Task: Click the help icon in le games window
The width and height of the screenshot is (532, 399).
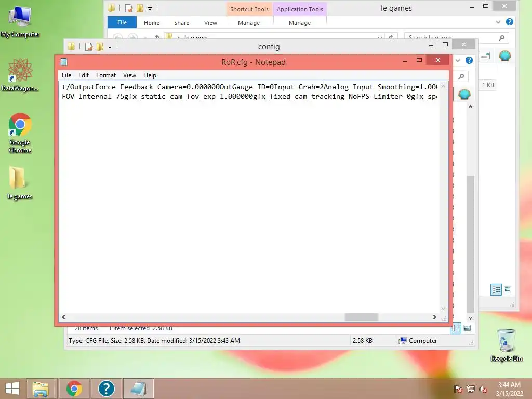Action: tap(509, 22)
